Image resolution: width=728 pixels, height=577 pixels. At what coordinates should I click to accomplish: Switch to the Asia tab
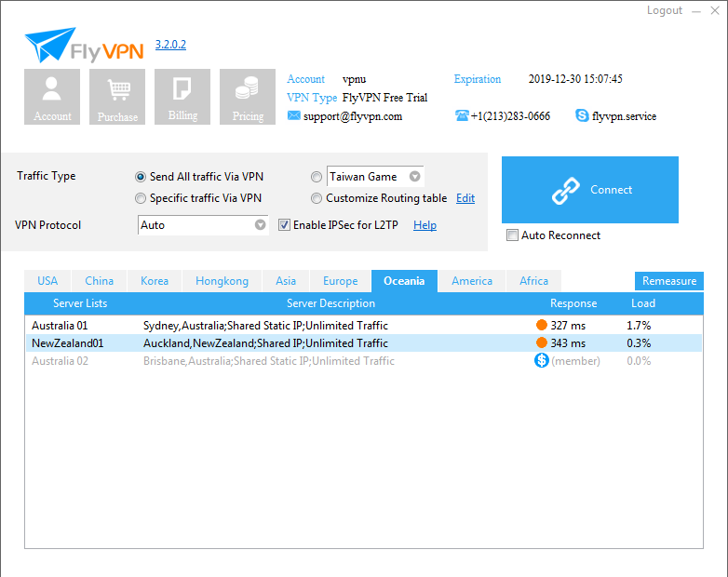tap(286, 281)
